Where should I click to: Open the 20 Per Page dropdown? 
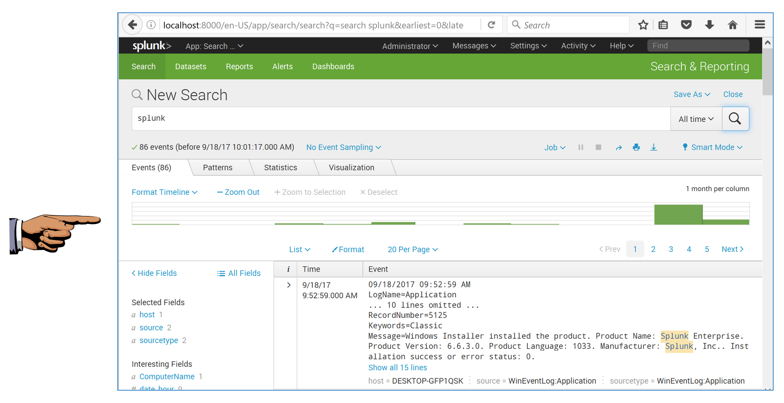click(x=412, y=250)
